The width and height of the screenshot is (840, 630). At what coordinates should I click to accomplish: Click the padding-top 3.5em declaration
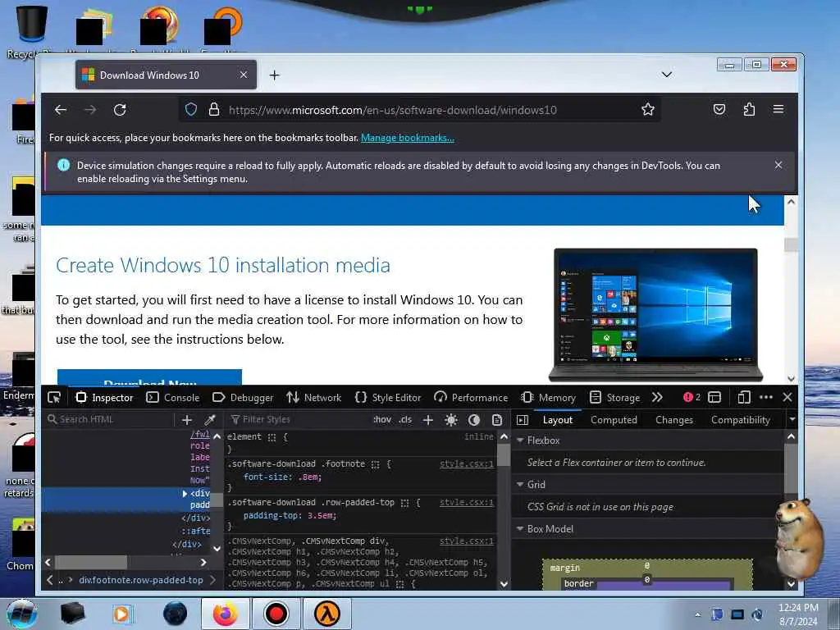point(290,515)
